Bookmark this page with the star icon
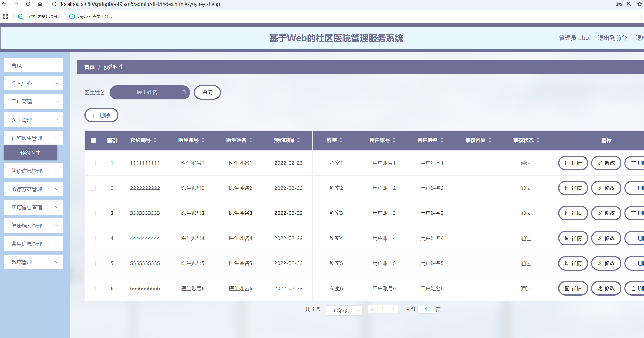 (x=640, y=4)
